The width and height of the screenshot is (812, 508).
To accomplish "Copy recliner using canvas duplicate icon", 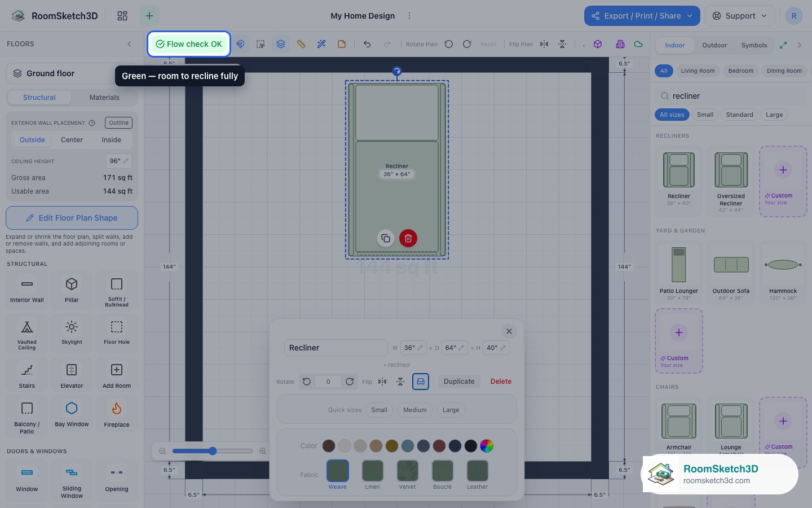I will pyautogui.click(x=386, y=238).
